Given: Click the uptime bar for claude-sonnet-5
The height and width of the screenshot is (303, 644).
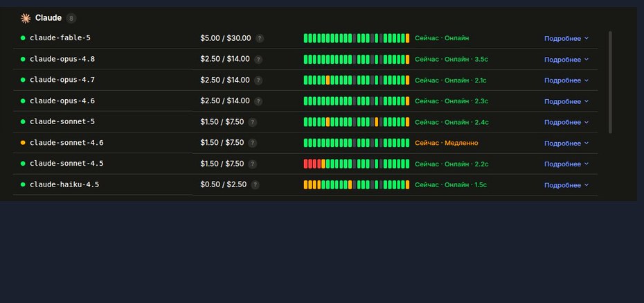Looking at the screenshot, I should (x=357, y=122).
